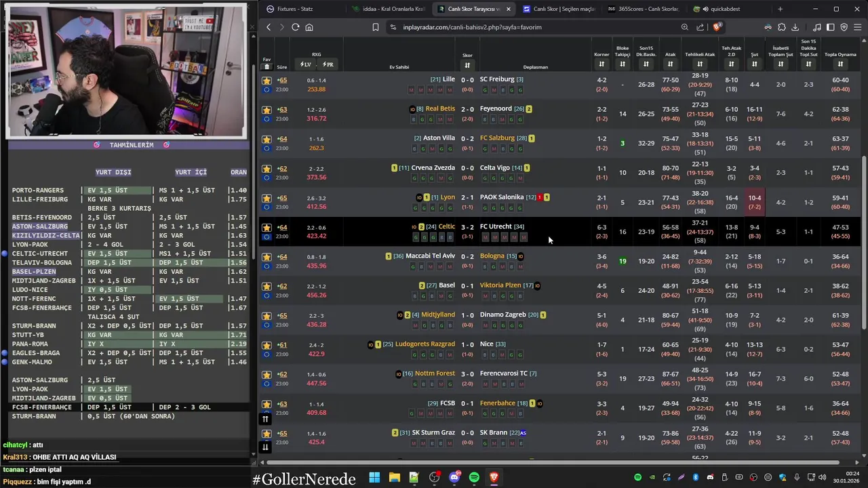This screenshot has height=488, width=868.
Task: Jump to top with up-arrows button
Action: tap(265, 419)
